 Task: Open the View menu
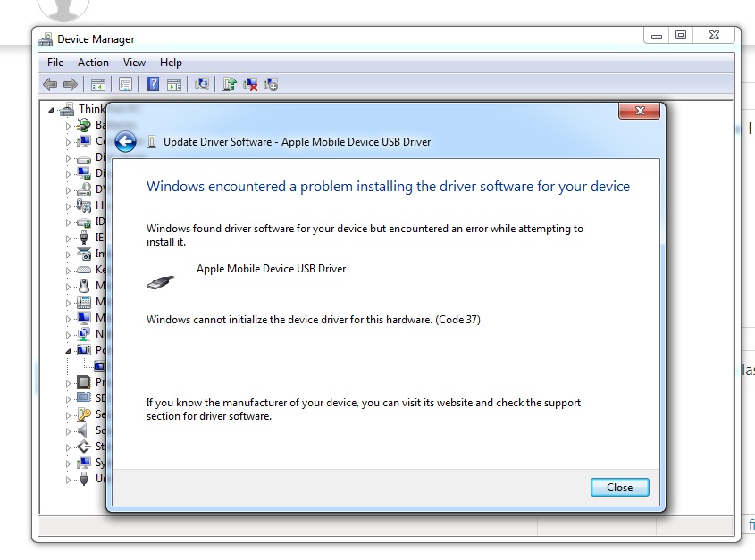coord(134,63)
